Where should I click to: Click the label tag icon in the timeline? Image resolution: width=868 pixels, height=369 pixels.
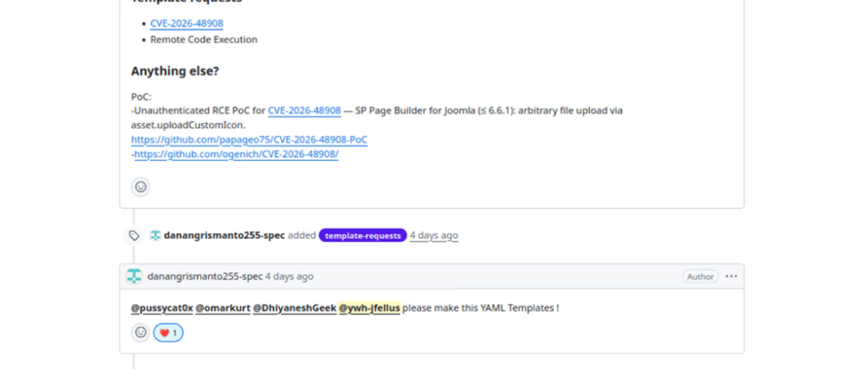(134, 235)
